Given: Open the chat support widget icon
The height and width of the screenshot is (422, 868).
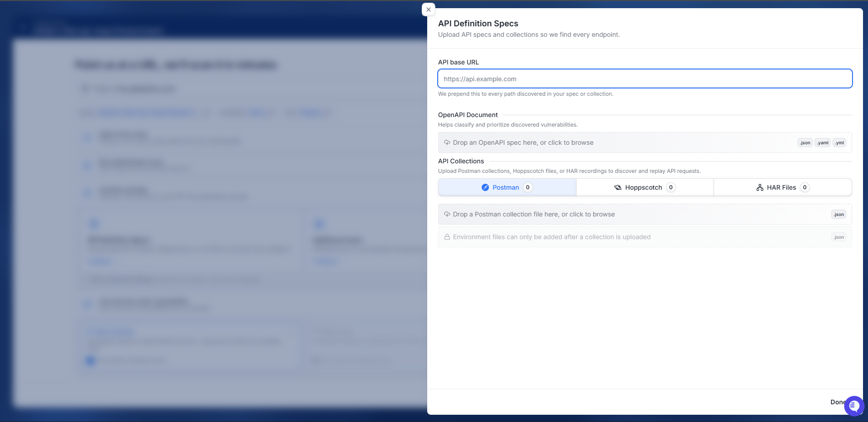Looking at the screenshot, I should point(854,406).
